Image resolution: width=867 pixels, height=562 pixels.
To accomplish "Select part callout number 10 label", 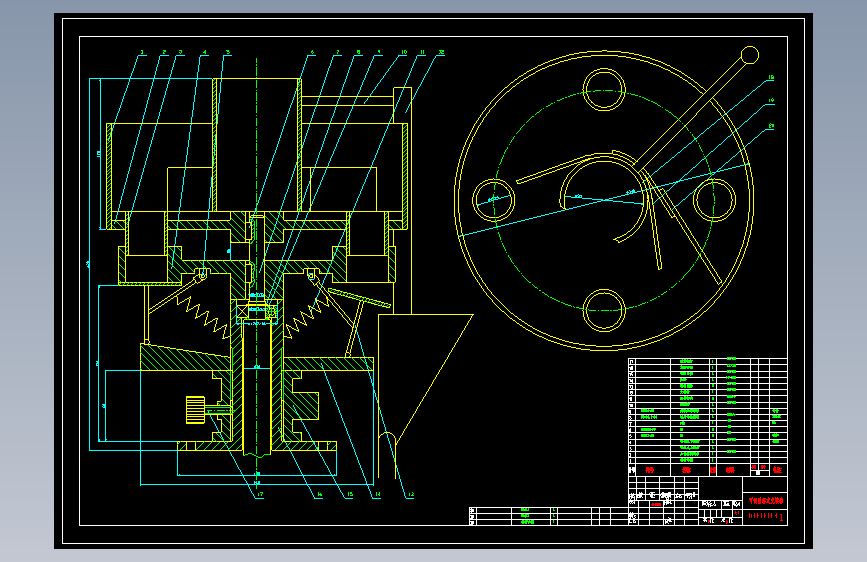I will [x=404, y=52].
